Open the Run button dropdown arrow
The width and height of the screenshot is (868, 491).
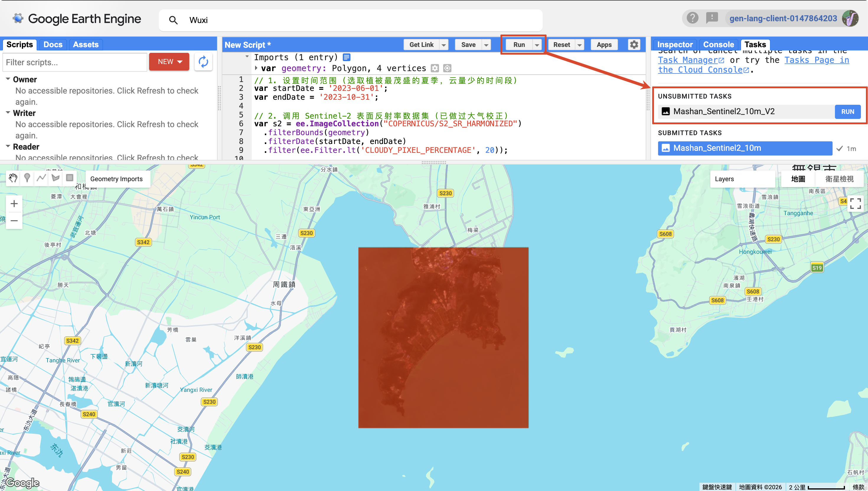(x=537, y=45)
